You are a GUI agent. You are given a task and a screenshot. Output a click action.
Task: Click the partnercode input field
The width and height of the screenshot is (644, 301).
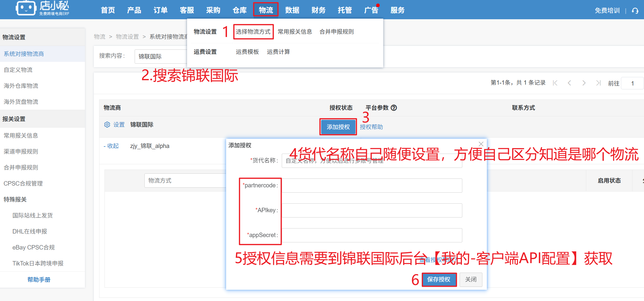pyautogui.click(x=372, y=186)
